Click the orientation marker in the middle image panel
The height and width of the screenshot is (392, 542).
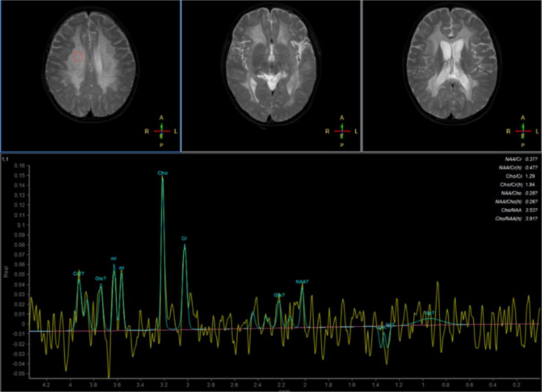tap(342, 131)
